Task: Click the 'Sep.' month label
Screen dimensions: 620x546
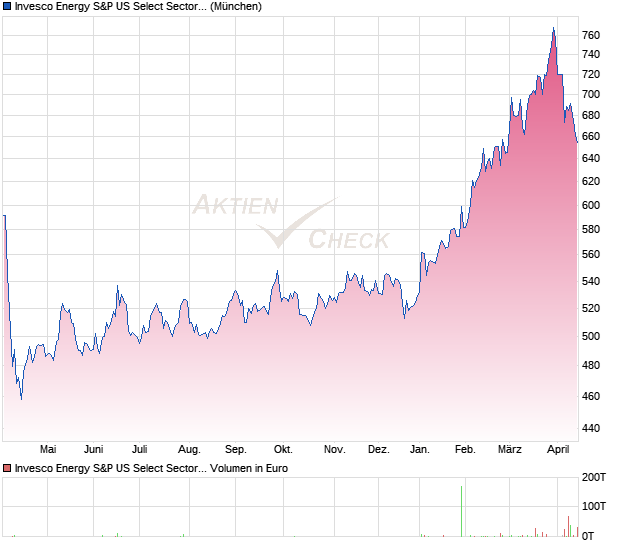Action: [236, 450]
